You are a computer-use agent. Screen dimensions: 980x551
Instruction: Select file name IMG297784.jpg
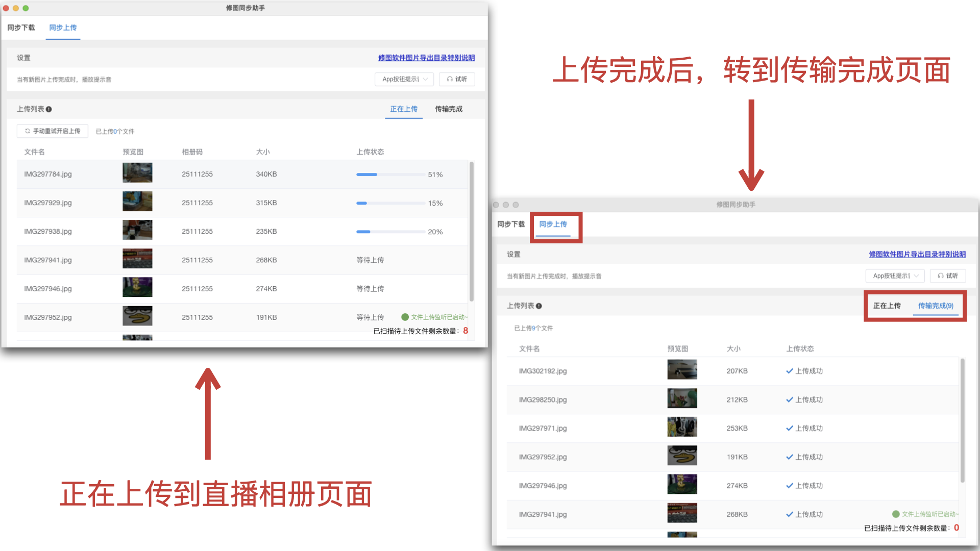coord(48,174)
